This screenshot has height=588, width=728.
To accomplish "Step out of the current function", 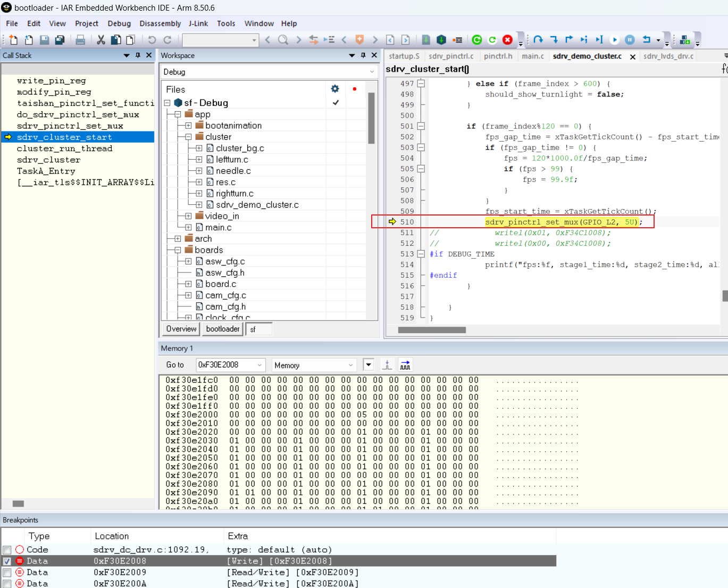I will (568, 39).
